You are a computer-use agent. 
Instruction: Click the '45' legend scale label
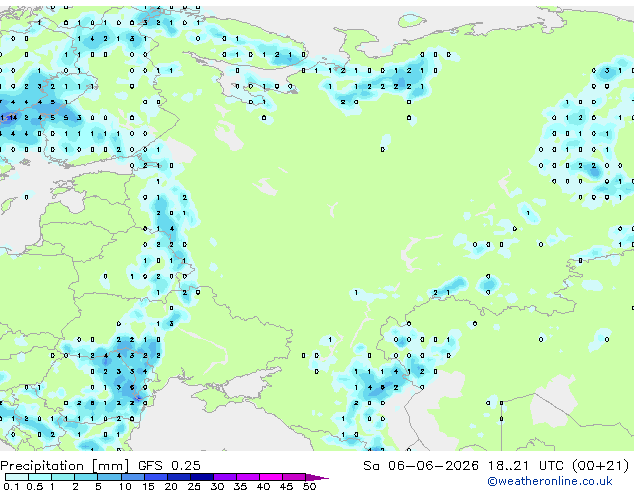coord(286,486)
